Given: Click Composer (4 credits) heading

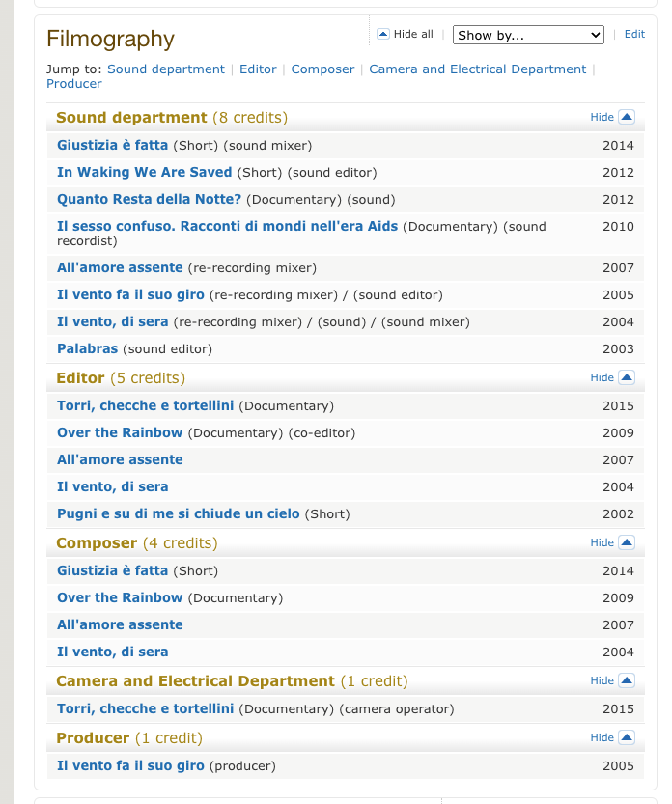Looking at the screenshot, I should point(137,543).
